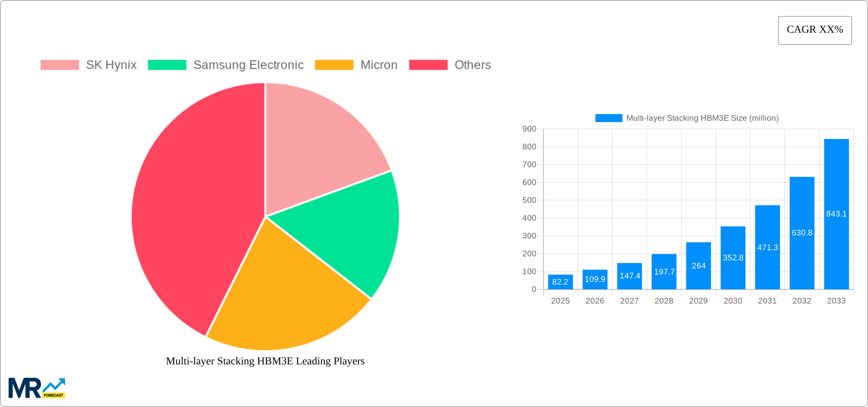This screenshot has height=407, width=868.
Task: Click the orange Micron legend swatch
Action: click(x=334, y=65)
